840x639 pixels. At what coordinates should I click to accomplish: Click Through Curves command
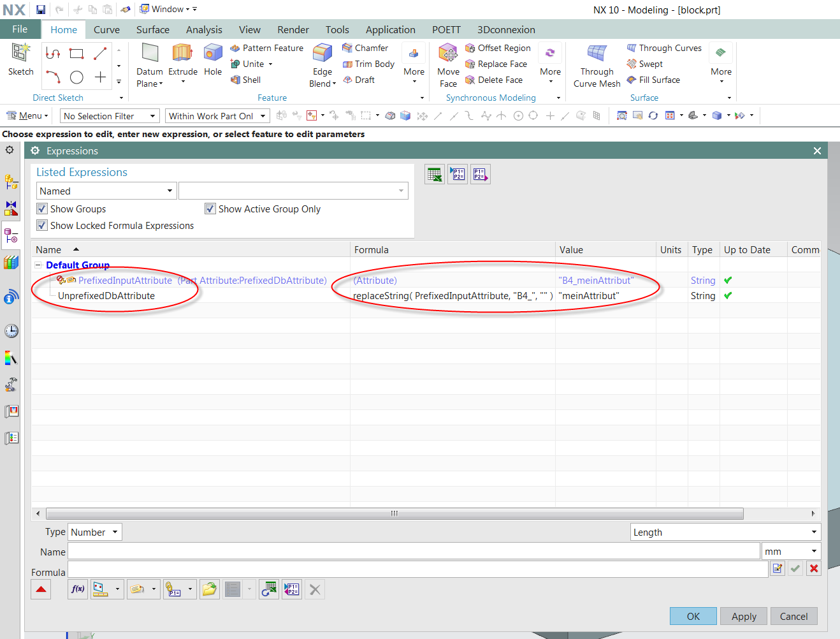(664, 48)
